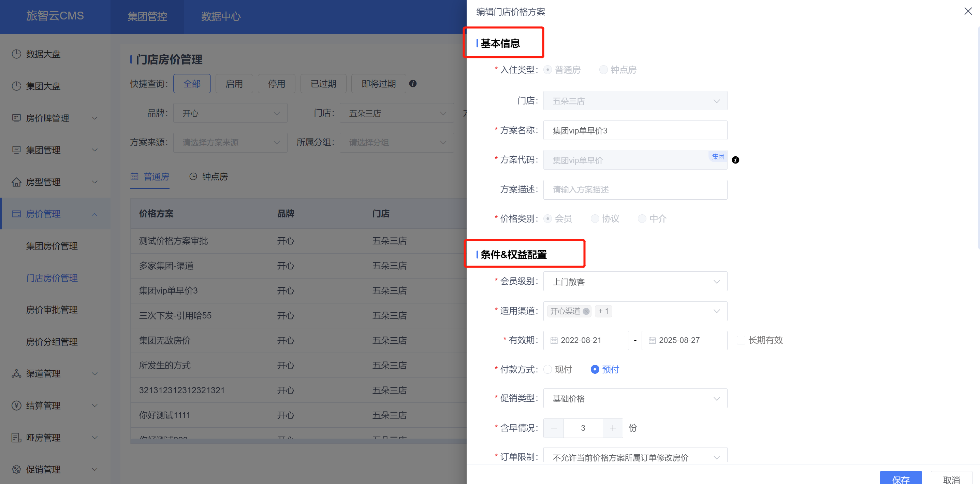The width and height of the screenshot is (980, 484).
Task: Click the 全部 quick filter button
Action: pyautogui.click(x=192, y=83)
